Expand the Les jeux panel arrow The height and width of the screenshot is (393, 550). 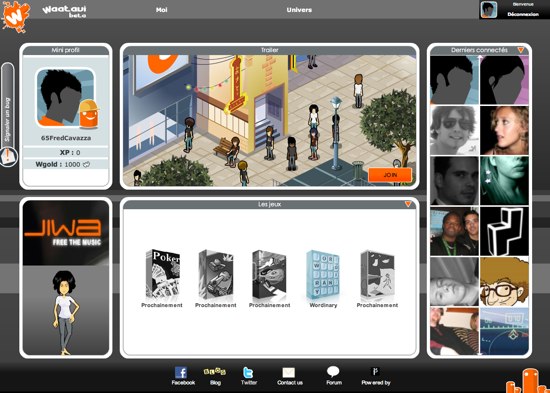point(408,204)
